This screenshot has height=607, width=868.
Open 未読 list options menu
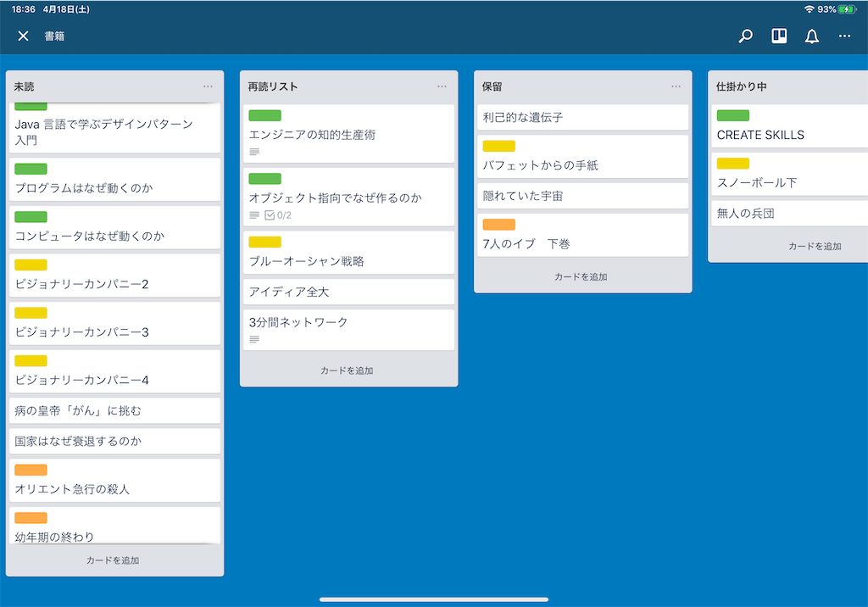click(208, 86)
